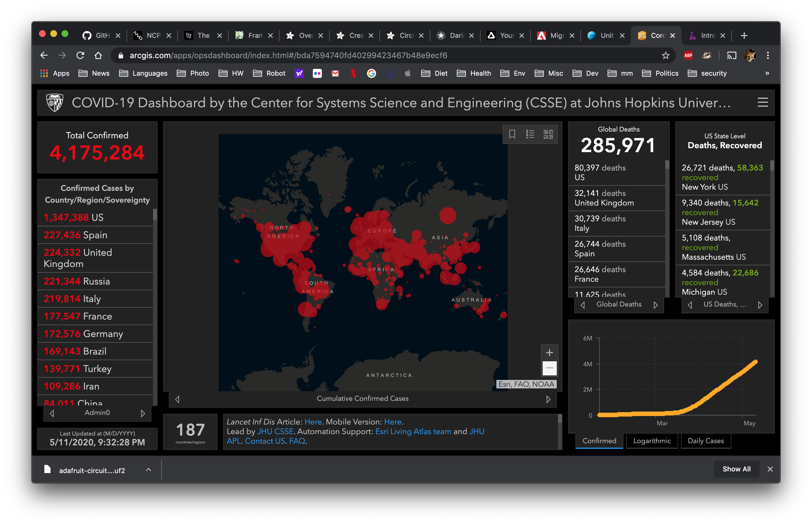Open the Apps launcher shortcut
812x525 pixels.
(x=54, y=73)
